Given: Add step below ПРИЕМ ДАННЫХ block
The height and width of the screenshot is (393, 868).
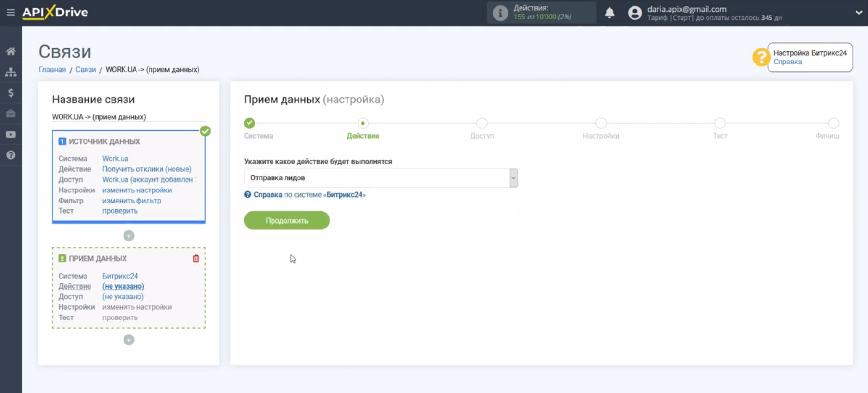Looking at the screenshot, I should pyautogui.click(x=129, y=340).
